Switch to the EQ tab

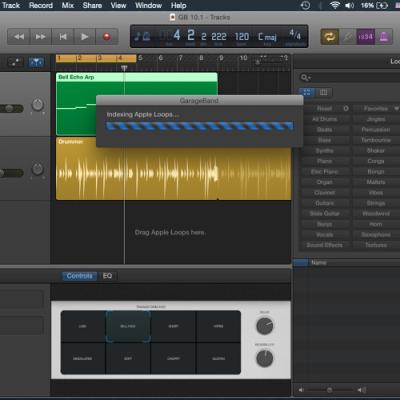click(107, 276)
